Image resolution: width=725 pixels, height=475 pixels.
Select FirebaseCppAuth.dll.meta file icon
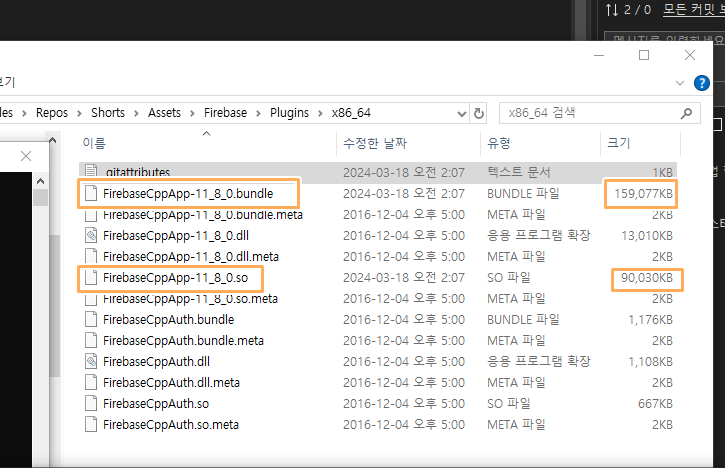tap(91, 382)
